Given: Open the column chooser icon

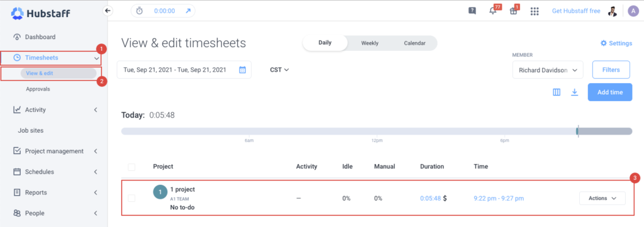Looking at the screenshot, I should click(557, 92).
